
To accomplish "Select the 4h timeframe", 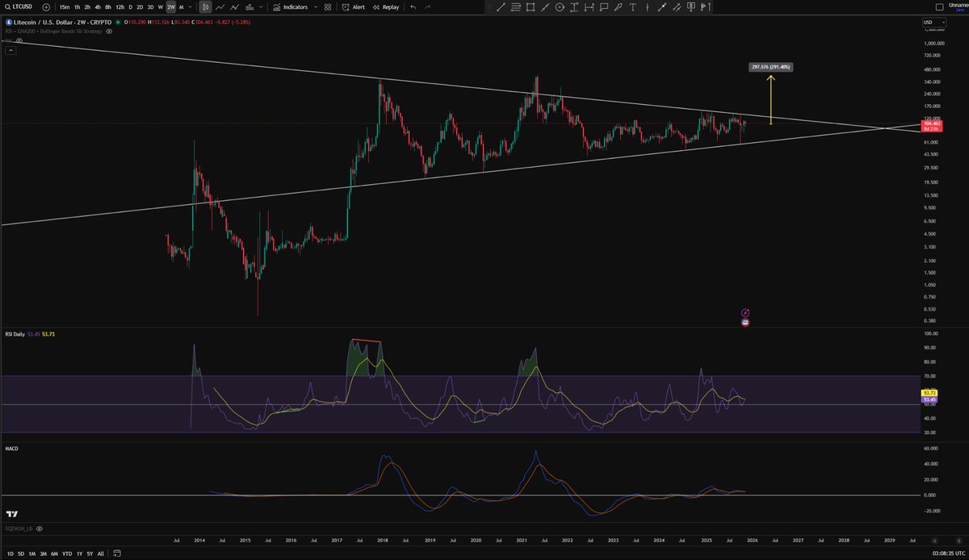I will 98,7.
